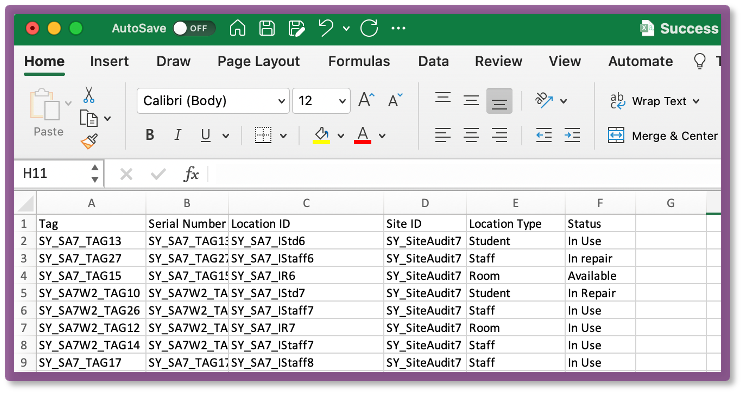The image size is (744, 394).
Task: Activate the Format Painter brush
Action: 89,141
